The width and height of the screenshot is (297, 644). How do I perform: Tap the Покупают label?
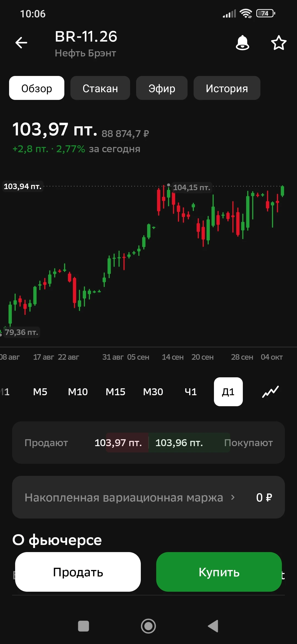[248, 443]
